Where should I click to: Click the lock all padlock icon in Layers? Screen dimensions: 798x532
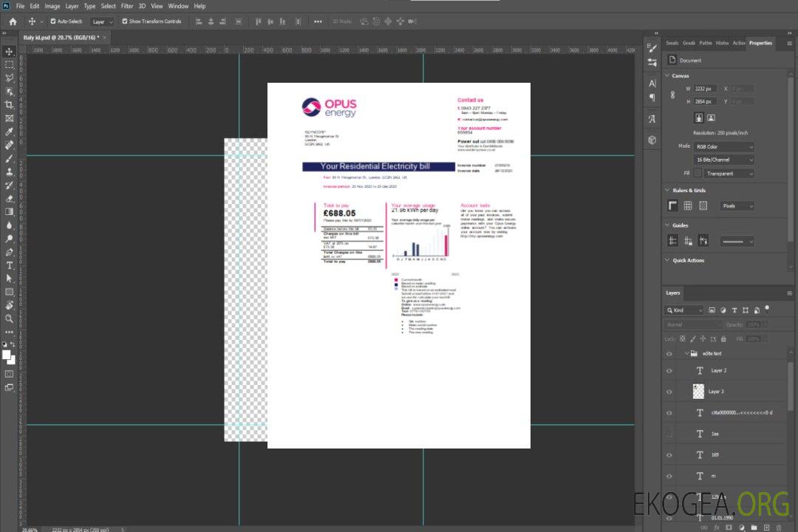click(723, 338)
